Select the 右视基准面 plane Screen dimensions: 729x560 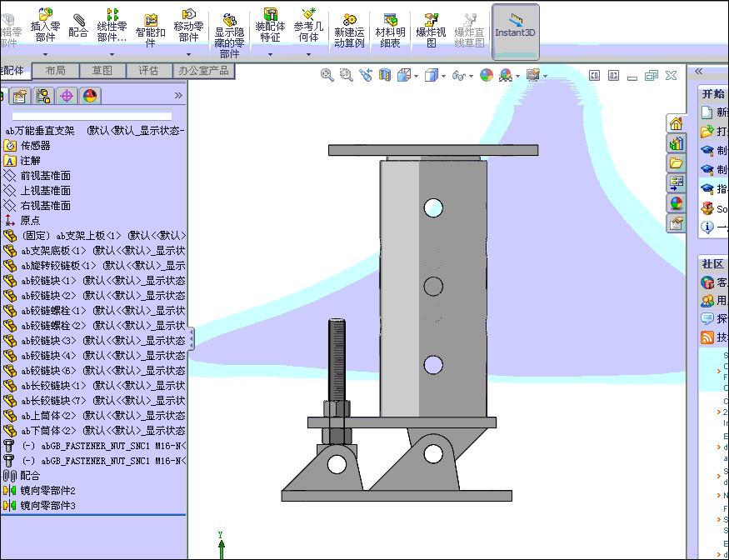pyautogui.click(x=46, y=205)
